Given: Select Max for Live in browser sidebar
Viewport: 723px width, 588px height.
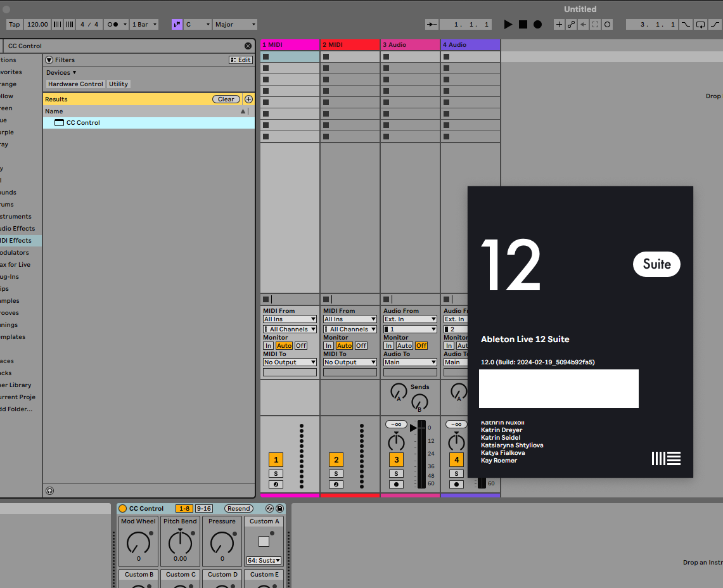Looking at the screenshot, I should (x=15, y=265).
